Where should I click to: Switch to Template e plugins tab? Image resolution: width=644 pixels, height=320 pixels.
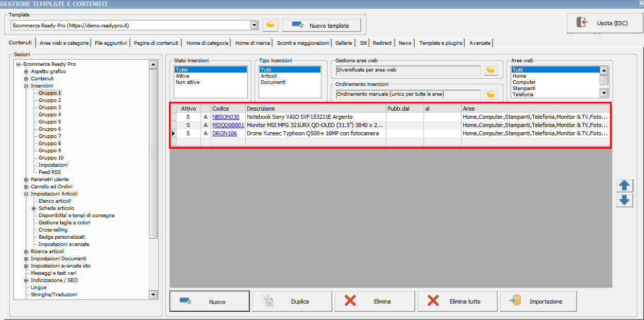(x=440, y=43)
